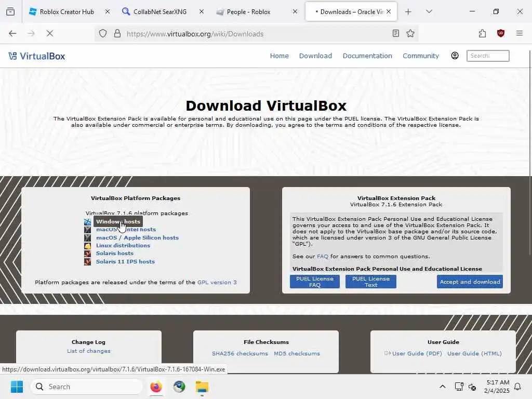
Task: Open the Firefox extensions puzzle icon
Action: click(x=482, y=33)
